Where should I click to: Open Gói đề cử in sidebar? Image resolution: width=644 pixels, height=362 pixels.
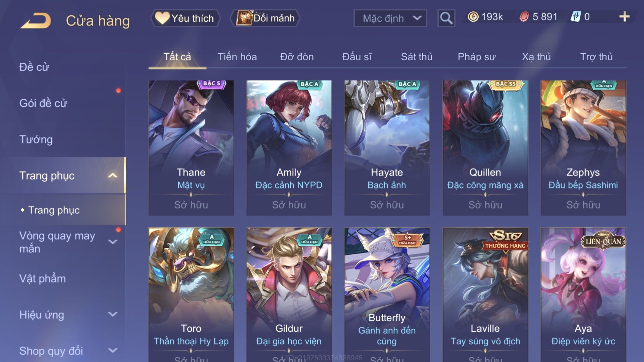click(x=43, y=103)
